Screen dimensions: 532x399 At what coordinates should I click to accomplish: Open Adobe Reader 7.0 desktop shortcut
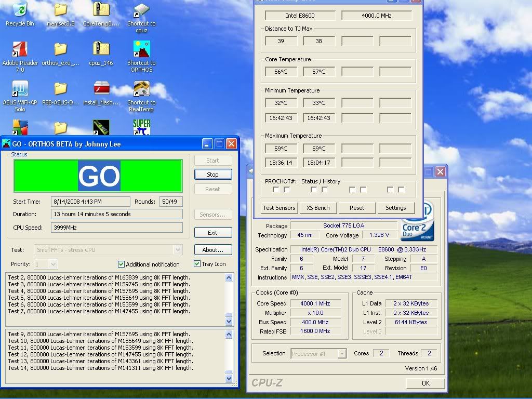pos(20,57)
